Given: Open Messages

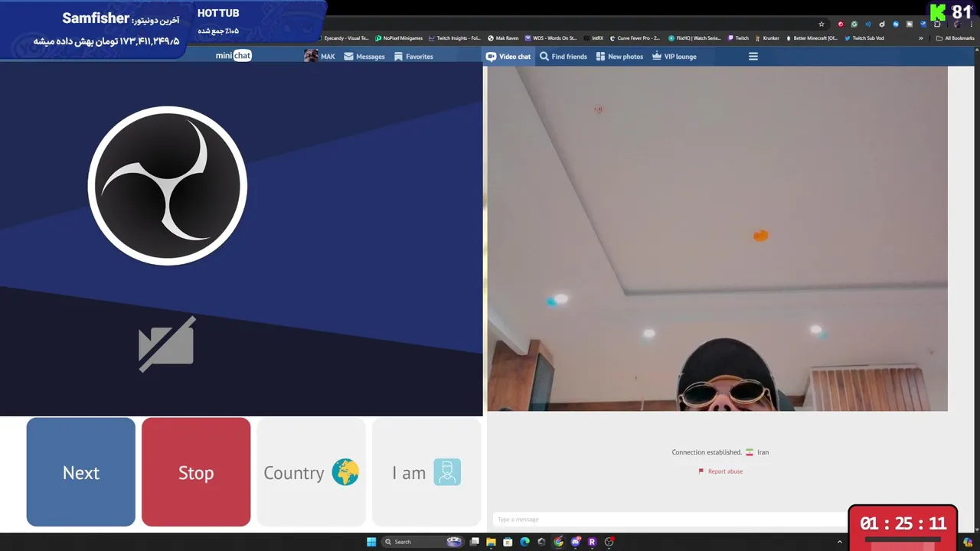Looking at the screenshot, I should pos(364,57).
